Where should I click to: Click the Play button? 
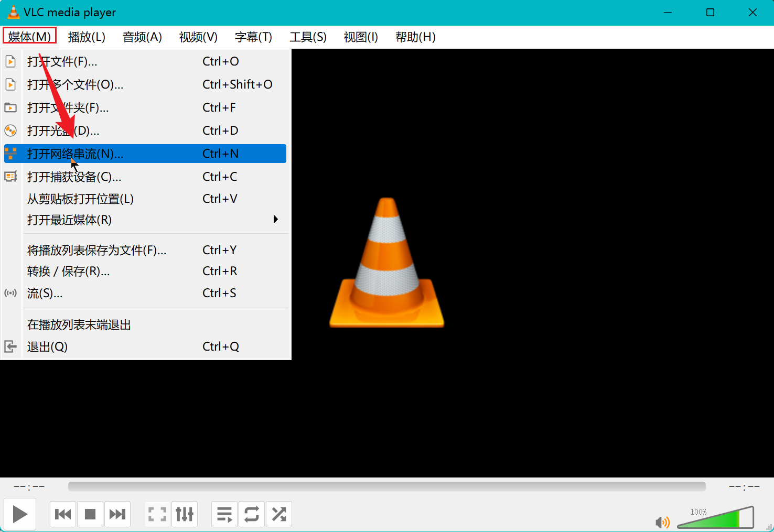coord(20,514)
